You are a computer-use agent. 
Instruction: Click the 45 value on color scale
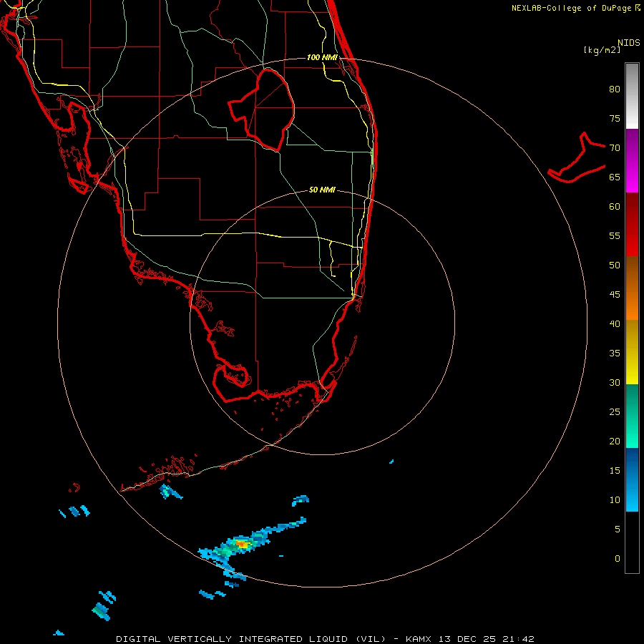tap(615, 295)
